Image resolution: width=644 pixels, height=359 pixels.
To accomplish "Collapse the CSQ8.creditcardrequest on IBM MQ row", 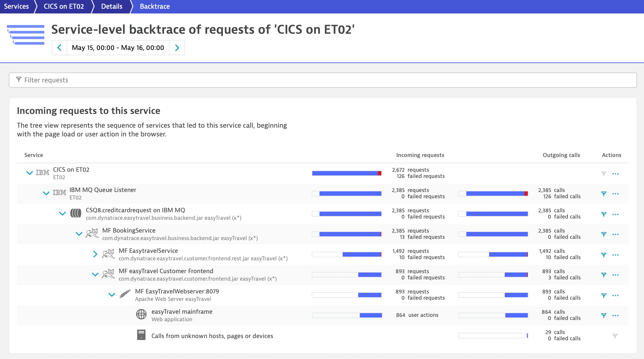I will (x=62, y=214).
